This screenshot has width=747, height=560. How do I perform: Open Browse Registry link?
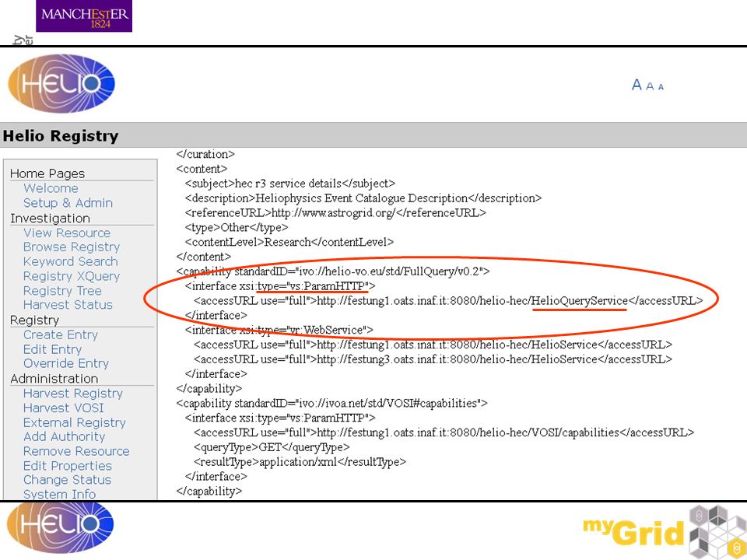click(72, 247)
